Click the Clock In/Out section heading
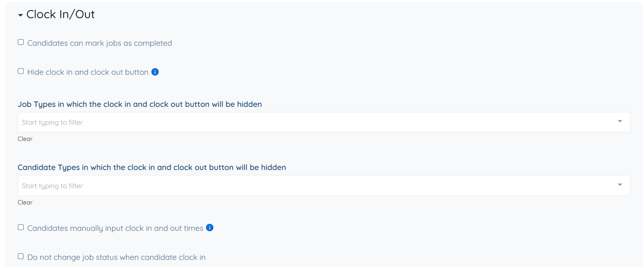644x268 pixels. (x=60, y=14)
